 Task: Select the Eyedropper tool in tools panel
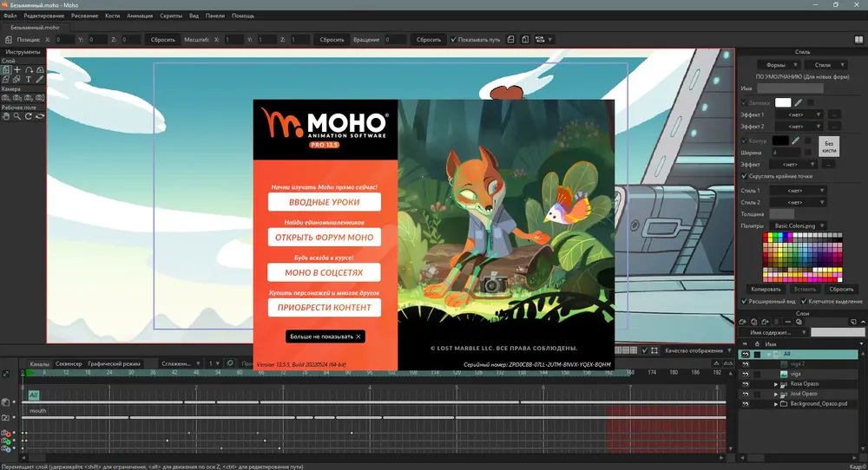tap(40, 80)
